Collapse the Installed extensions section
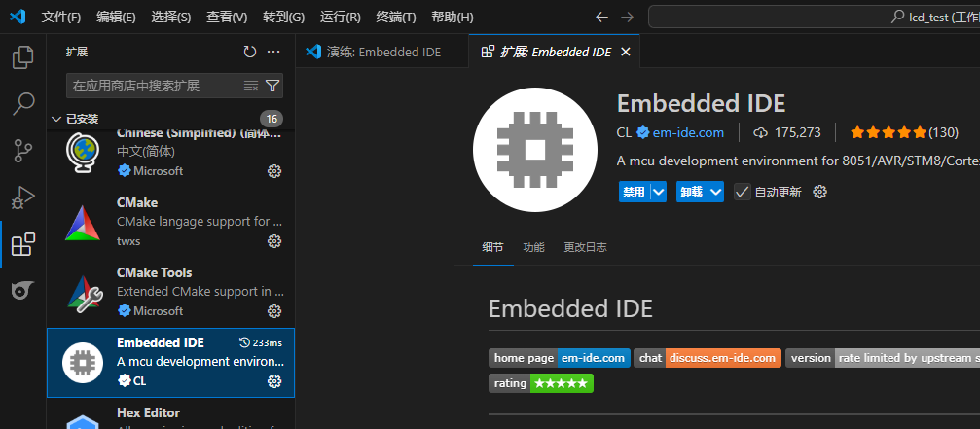The width and height of the screenshot is (980, 429). click(56, 119)
